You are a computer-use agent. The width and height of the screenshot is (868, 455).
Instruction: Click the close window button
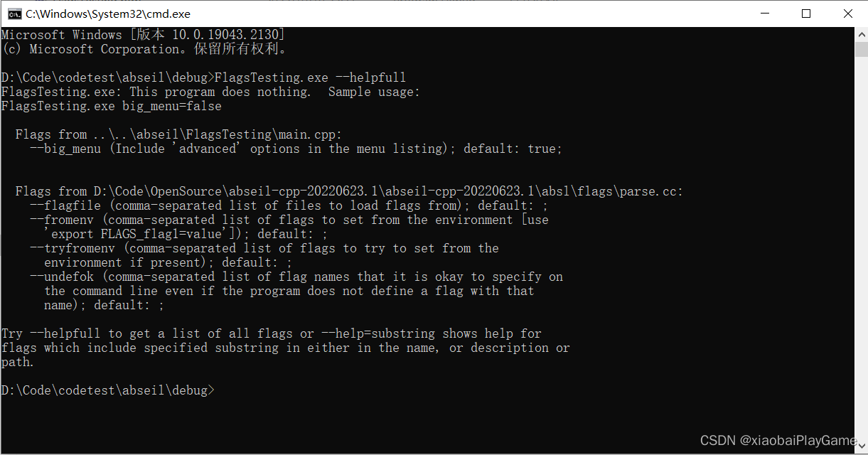(x=848, y=14)
